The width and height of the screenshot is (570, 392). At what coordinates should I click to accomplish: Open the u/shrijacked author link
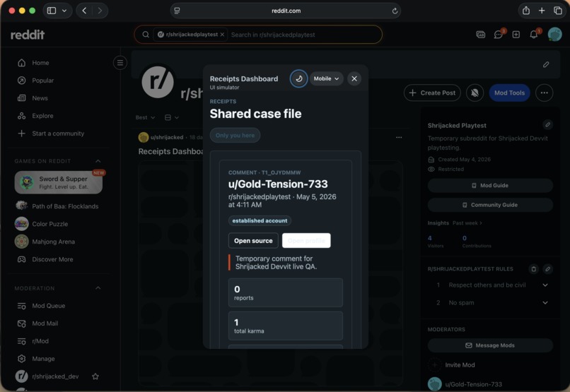coord(166,137)
